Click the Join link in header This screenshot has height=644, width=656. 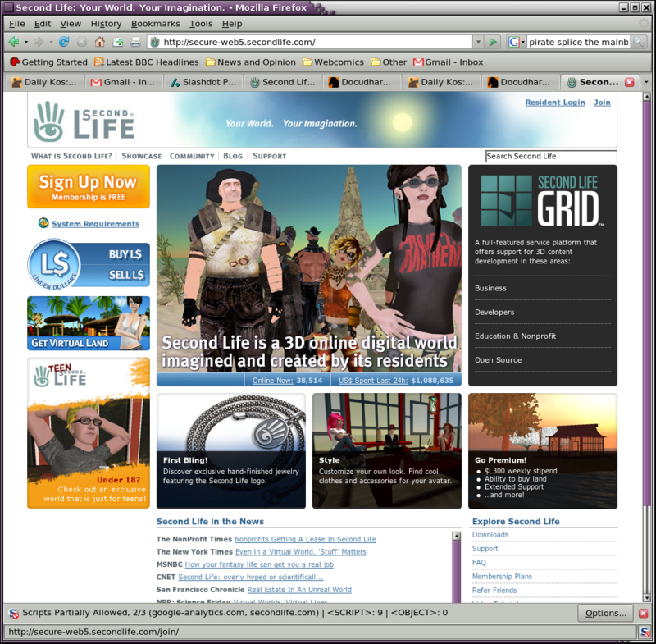click(602, 103)
